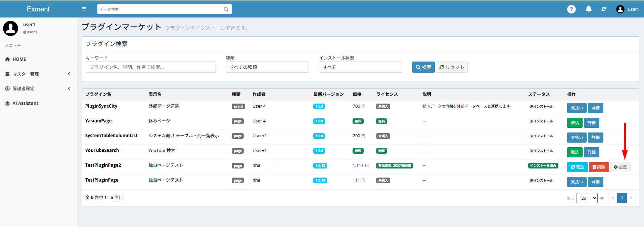Open 詳細 for TestPluginPage
Viewport: 644px width, 227px height.
(596, 182)
